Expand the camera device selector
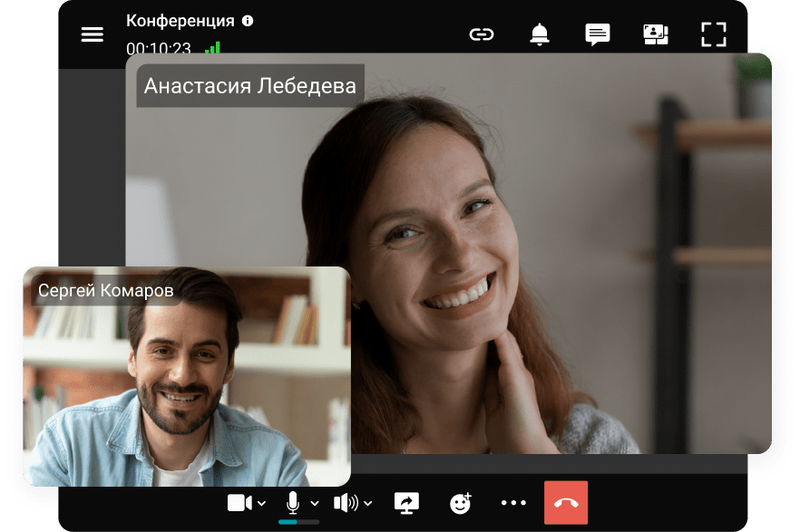Screen dimensions: 800x532 262,503
